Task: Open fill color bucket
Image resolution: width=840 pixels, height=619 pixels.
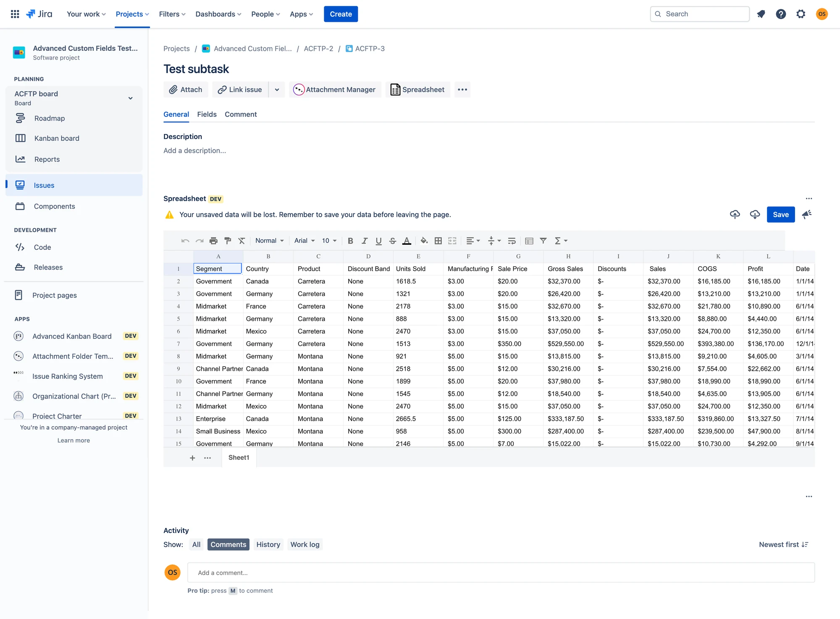Action: tap(424, 241)
